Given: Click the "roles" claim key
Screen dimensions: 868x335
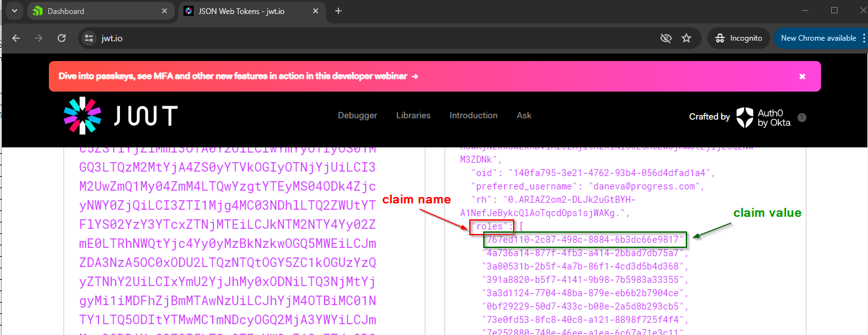Looking at the screenshot, I should [491, 226].
